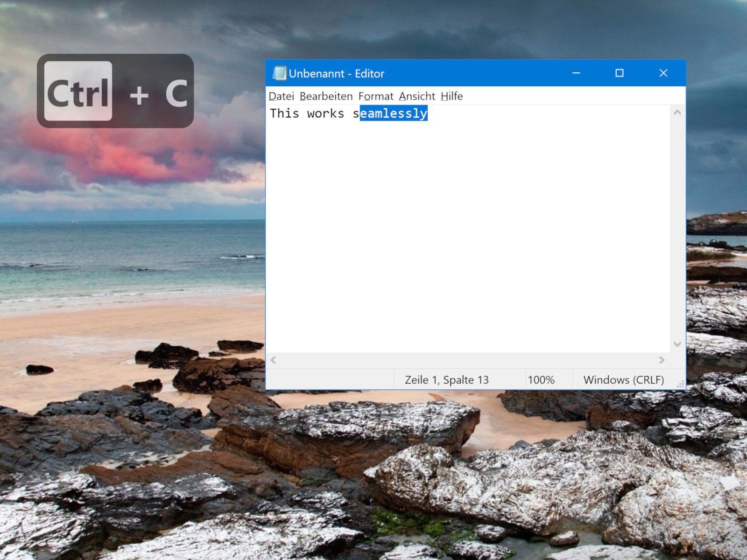
Task: Open the Bearbeiten menu
Action: [326, 96]
